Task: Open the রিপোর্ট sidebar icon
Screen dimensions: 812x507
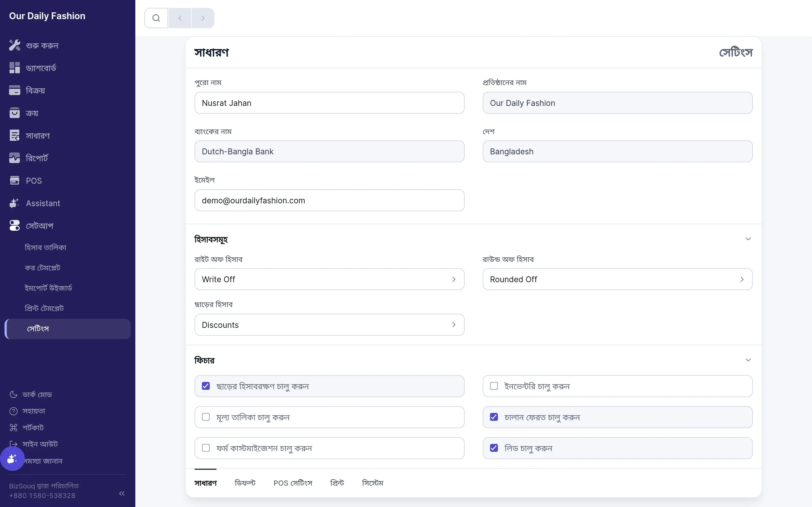Action: click(14, 158)
